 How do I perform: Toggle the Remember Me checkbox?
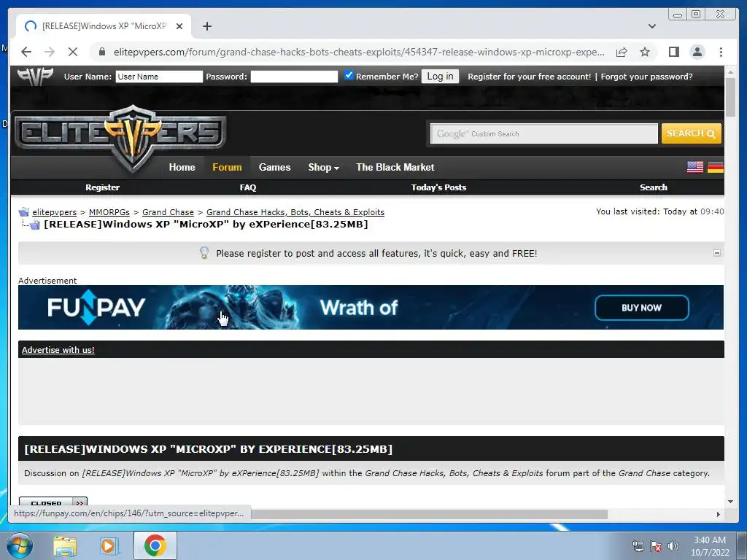[x=349, y=75]
